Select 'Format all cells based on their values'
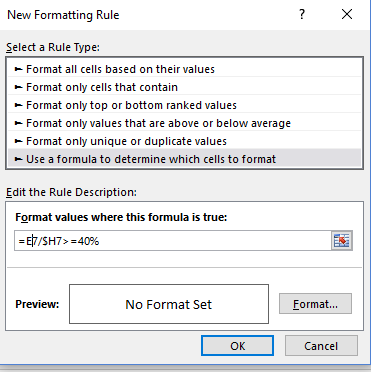The width and height of the screenshot is (371, 372). tap(184, 69)
